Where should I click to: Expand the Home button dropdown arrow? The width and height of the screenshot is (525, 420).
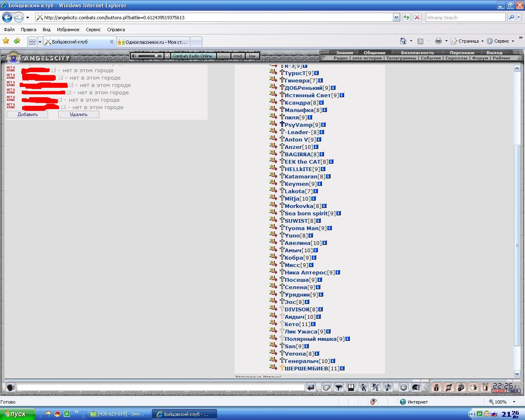(x=411, y=41)
